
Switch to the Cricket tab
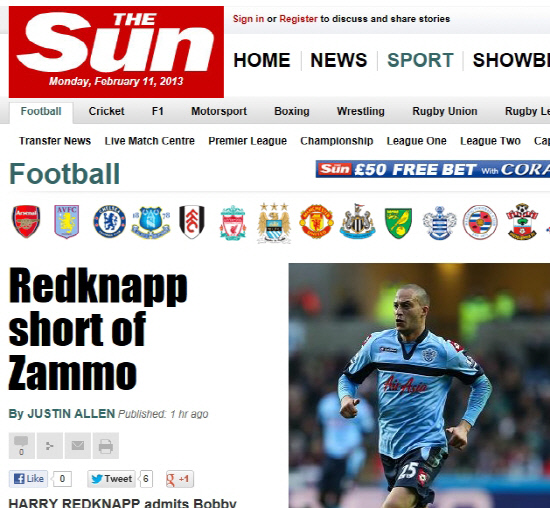pyautogui.click(x=106, y=111)
